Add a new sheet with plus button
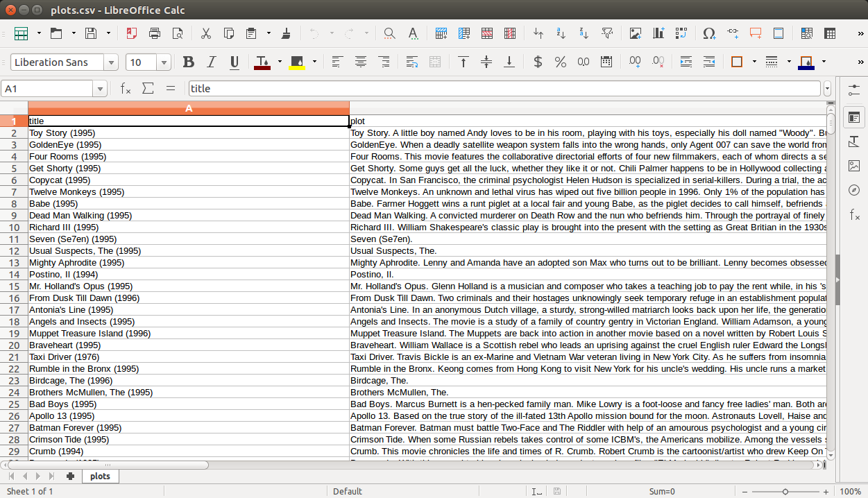This screenshot has width=868, height=498. pos(70,476)
